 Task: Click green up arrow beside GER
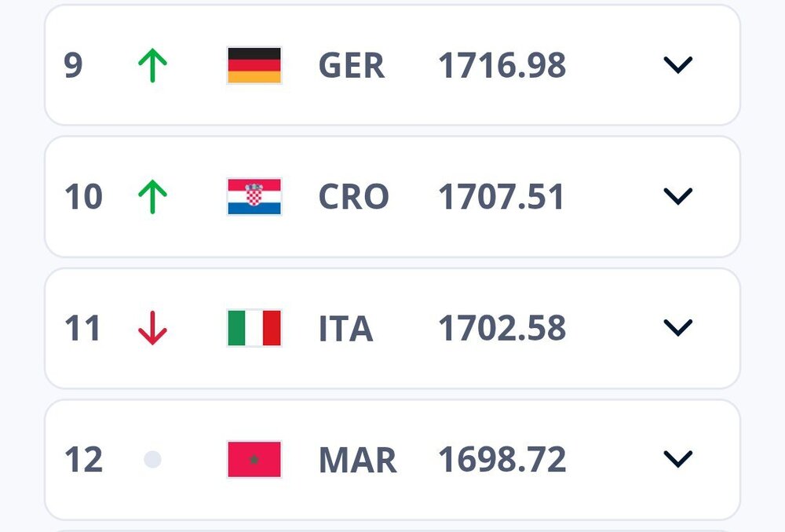coord(152,66)
